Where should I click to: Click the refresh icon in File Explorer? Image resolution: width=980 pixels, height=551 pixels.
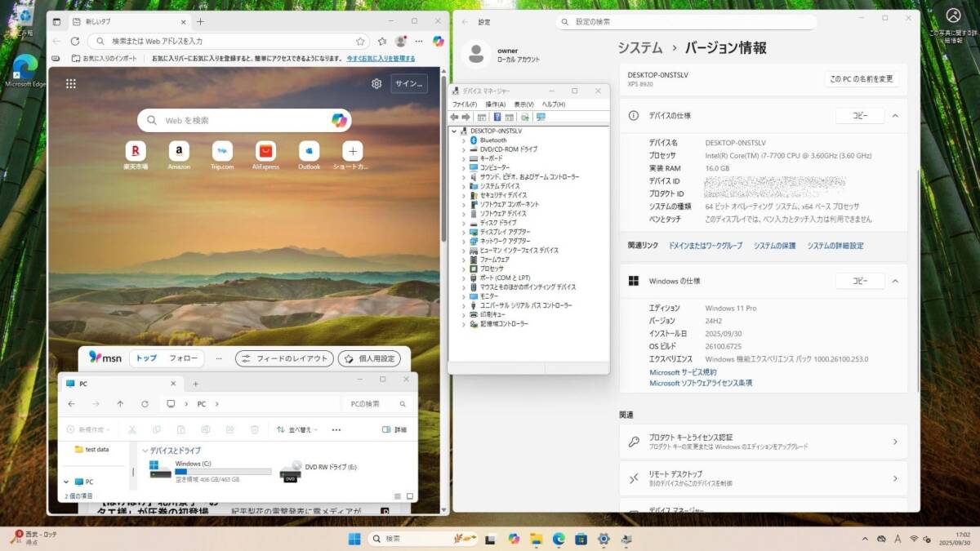pos(145,404)
